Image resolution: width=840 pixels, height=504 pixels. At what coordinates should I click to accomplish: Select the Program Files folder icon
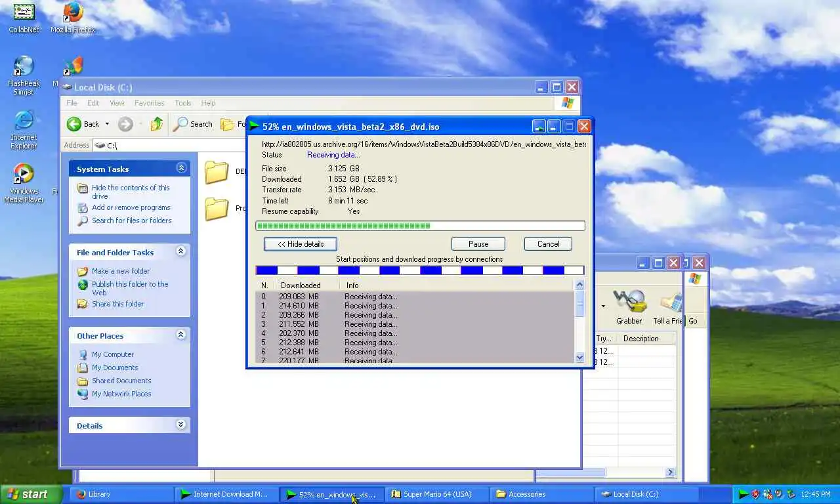[217, 209]
